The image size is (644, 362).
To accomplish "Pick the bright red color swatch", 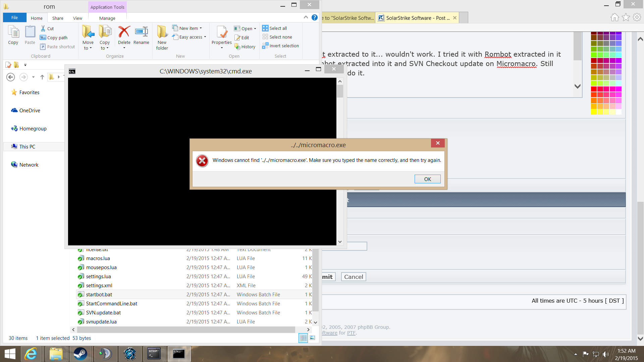I will pyautogui.click(x=594, y=89).
